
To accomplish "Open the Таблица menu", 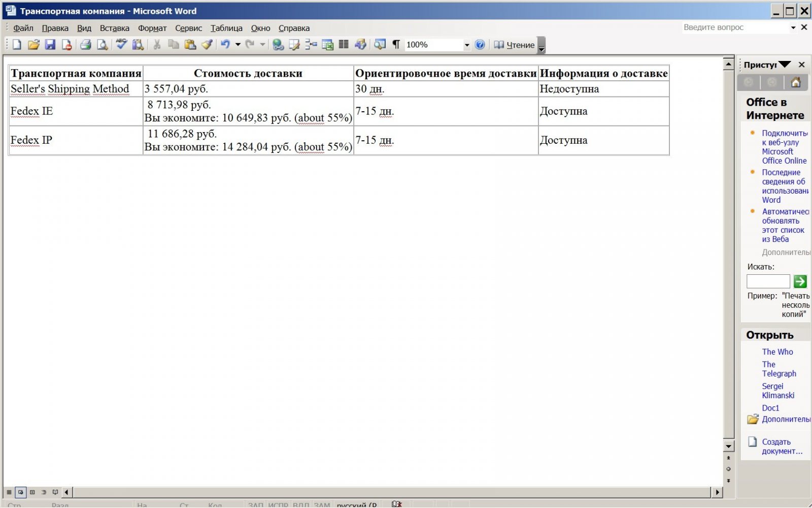I will pyautogui.click(x=226, y=28).
